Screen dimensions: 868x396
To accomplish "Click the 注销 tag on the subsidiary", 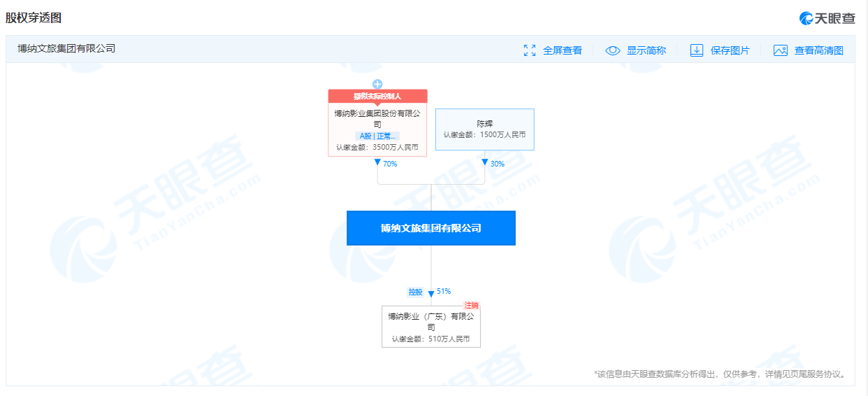I will pos(472,306).
